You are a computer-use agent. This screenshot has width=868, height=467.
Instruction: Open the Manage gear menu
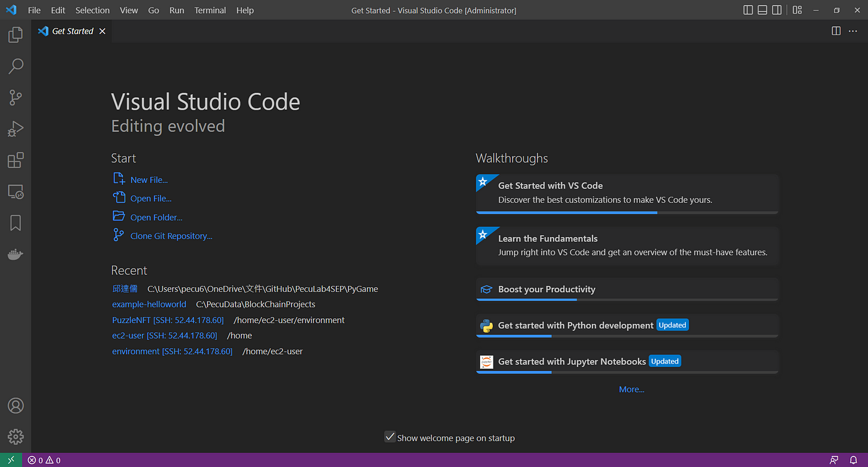[15, 437]
